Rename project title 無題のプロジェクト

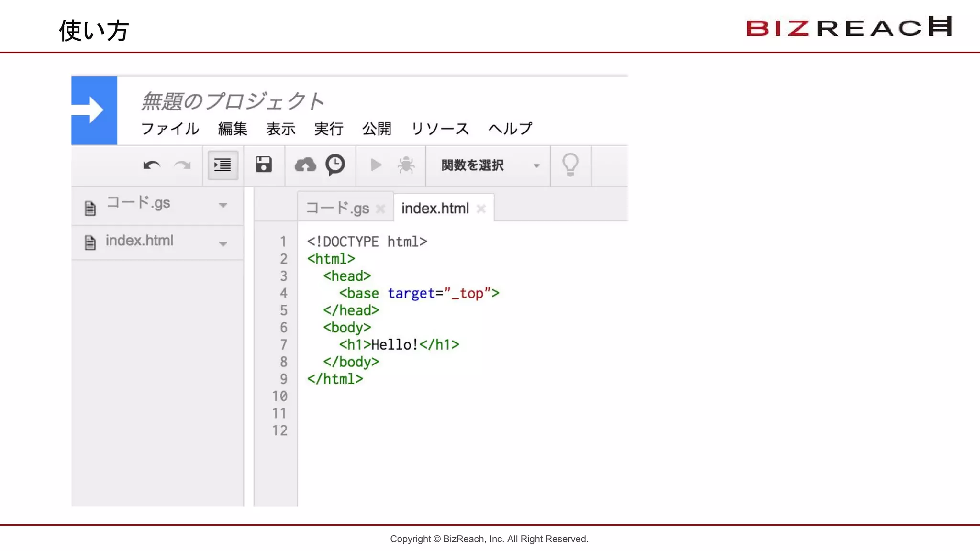(233, 101)
